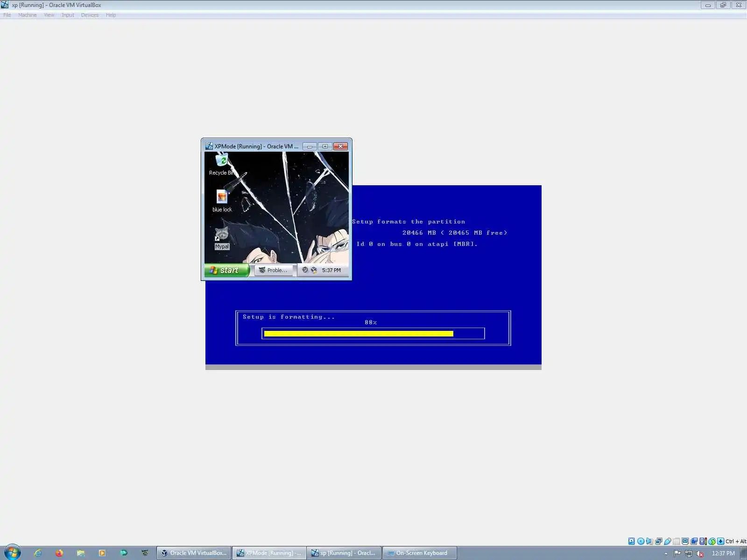
Task: Open the File menu in xp VirtualBox window
Action: click(7, 15)
